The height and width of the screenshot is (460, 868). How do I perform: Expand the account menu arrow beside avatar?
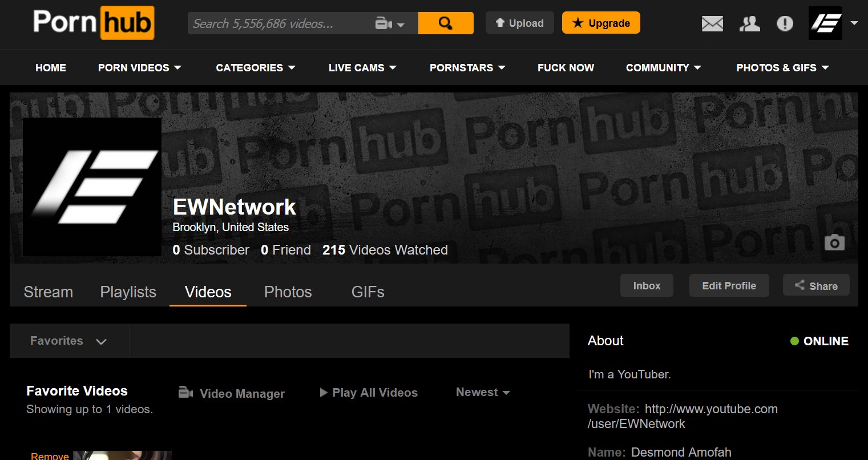pos(854,23)
